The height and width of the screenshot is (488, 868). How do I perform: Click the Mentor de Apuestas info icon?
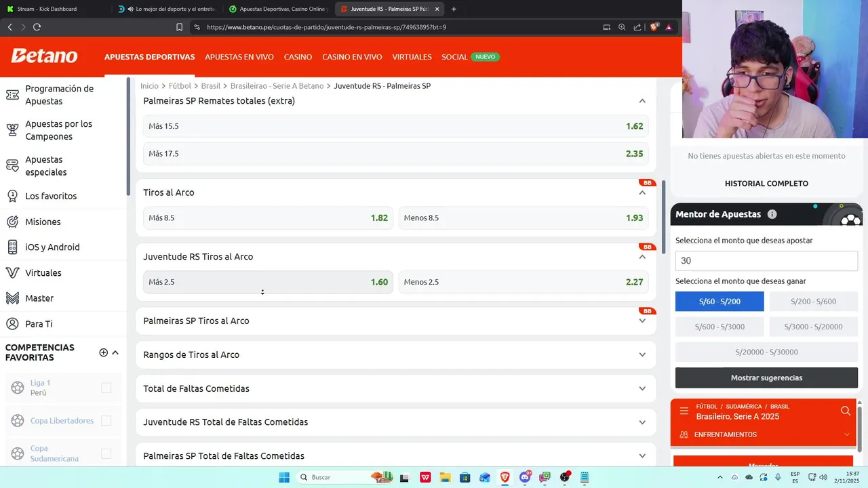pos(772,214)
